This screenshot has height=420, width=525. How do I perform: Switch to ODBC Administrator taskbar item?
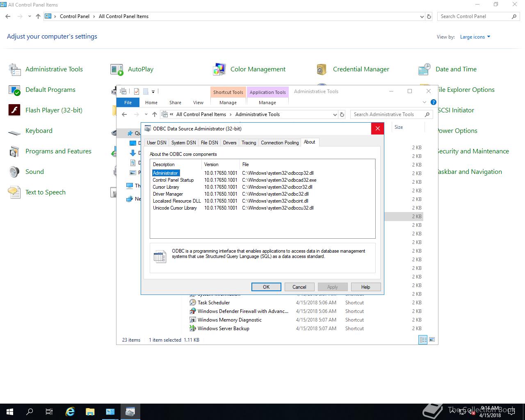click(x=130, y=412)
